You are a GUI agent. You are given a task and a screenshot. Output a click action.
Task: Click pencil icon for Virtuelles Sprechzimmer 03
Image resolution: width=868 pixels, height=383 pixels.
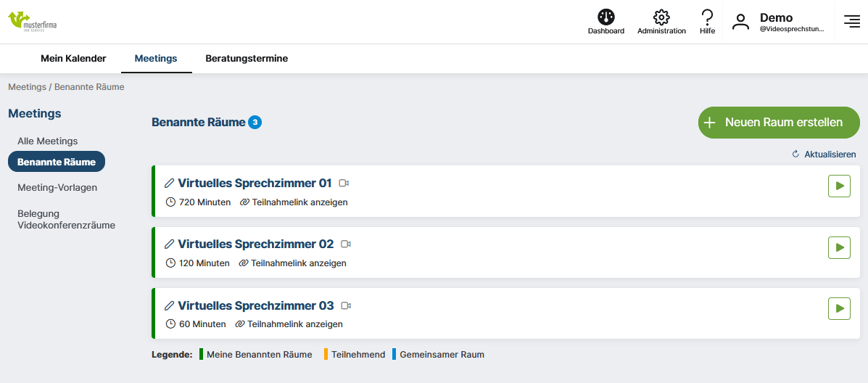click(x=170, y=306)
